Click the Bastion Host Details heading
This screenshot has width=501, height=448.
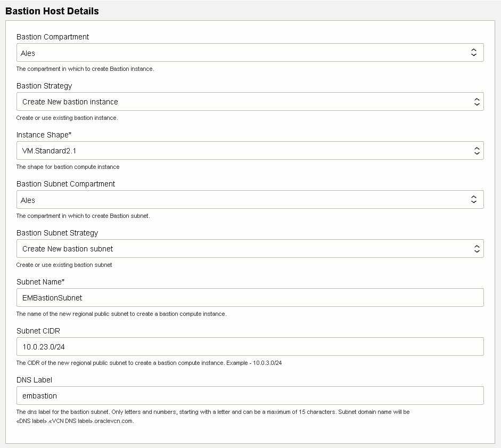(52, 11)
